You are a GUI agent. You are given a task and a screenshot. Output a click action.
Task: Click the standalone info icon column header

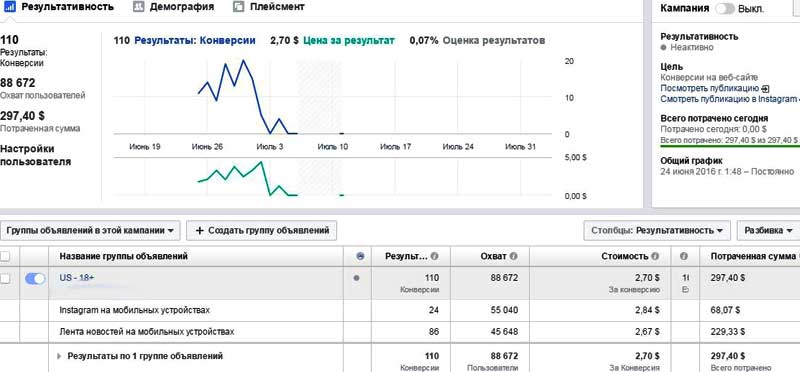click(684, 256)
